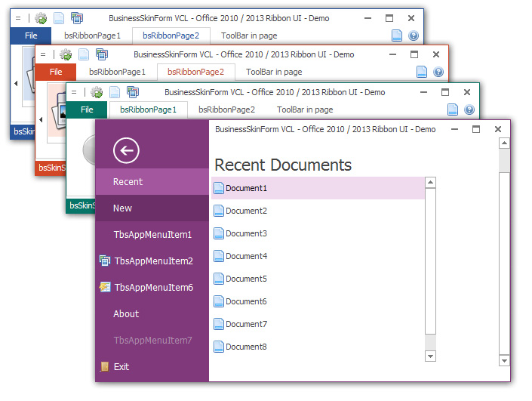The height and width of the screenshot is (401, 532).
Task: Click the back arrow in the purple menu
Action: coord(126,150)
